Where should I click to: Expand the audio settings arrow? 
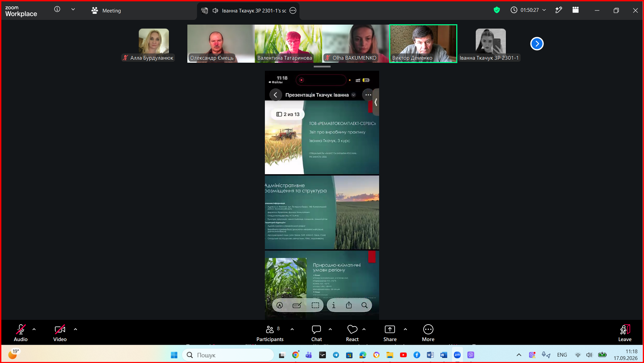pyautogui.click(x=34, y=329)
